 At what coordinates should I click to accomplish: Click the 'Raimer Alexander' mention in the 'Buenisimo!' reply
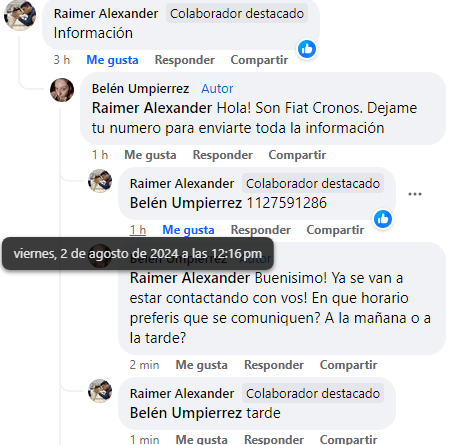(190, 278)
